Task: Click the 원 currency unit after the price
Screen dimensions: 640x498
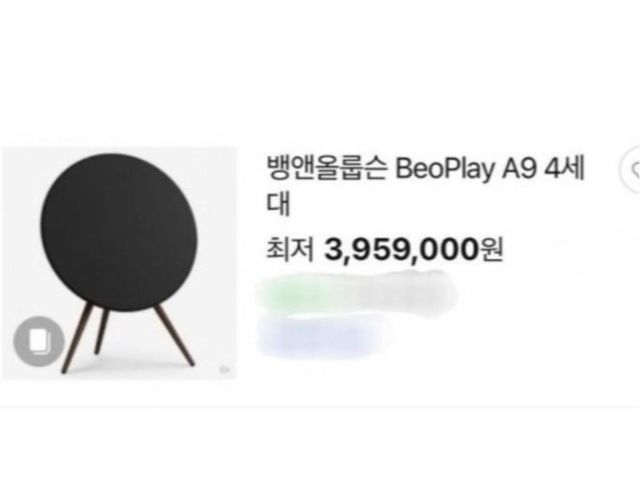Action: pyautogui.click(x=488, y=246)
